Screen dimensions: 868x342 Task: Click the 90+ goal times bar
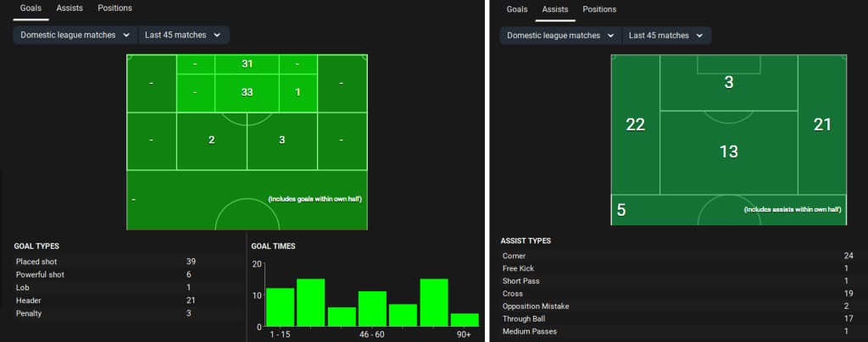tap(465, 321)
